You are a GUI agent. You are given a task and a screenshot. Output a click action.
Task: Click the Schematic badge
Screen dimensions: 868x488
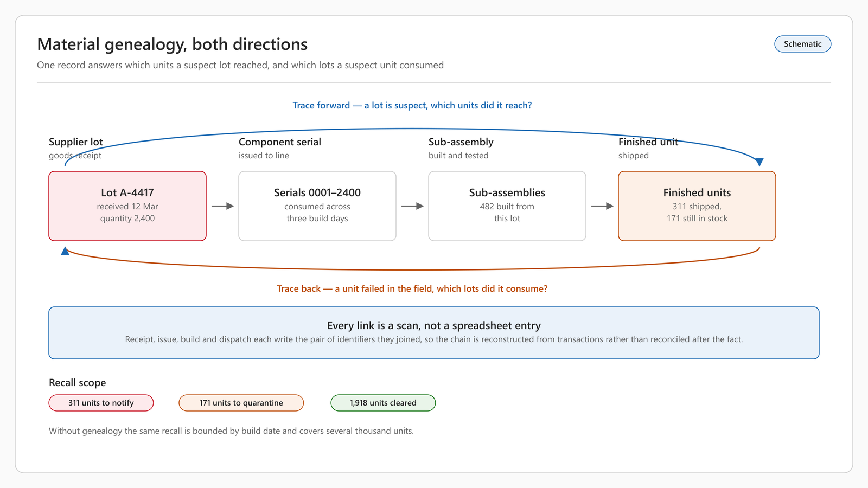802,44
